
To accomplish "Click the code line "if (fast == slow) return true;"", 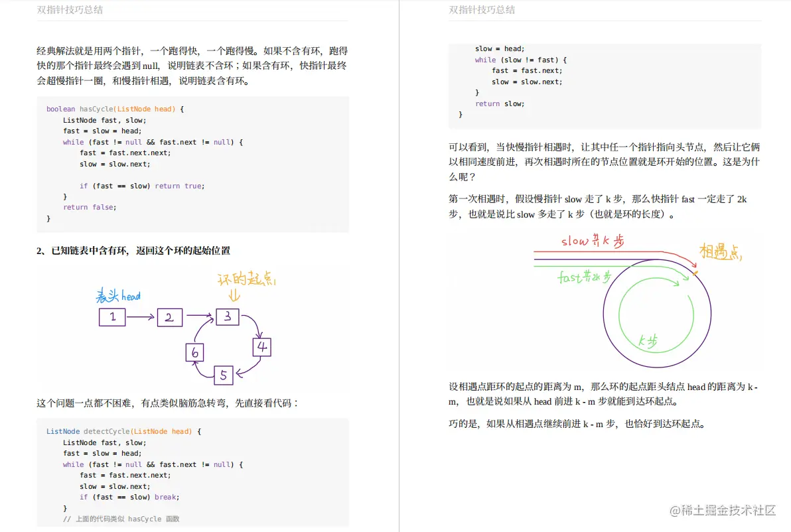I will click(142, 186).
